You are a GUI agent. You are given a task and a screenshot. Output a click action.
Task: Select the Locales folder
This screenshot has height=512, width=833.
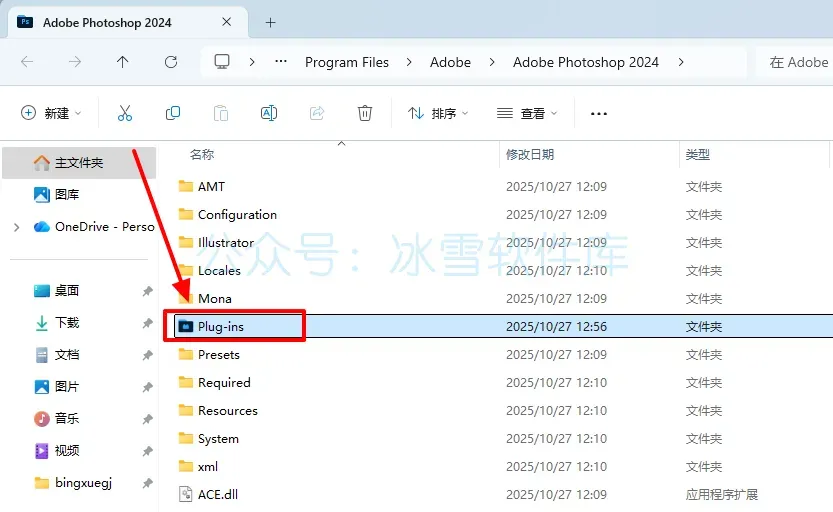click(x=219, y=271)
